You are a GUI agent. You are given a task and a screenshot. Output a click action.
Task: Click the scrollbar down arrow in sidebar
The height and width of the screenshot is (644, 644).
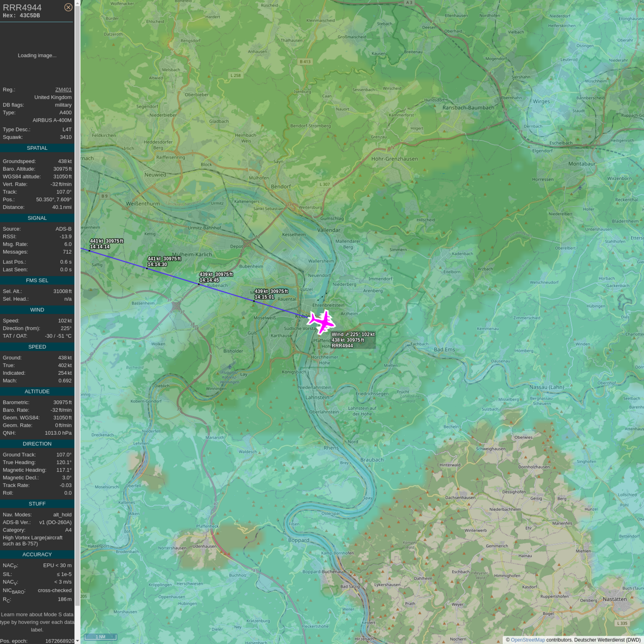point(77,640)
